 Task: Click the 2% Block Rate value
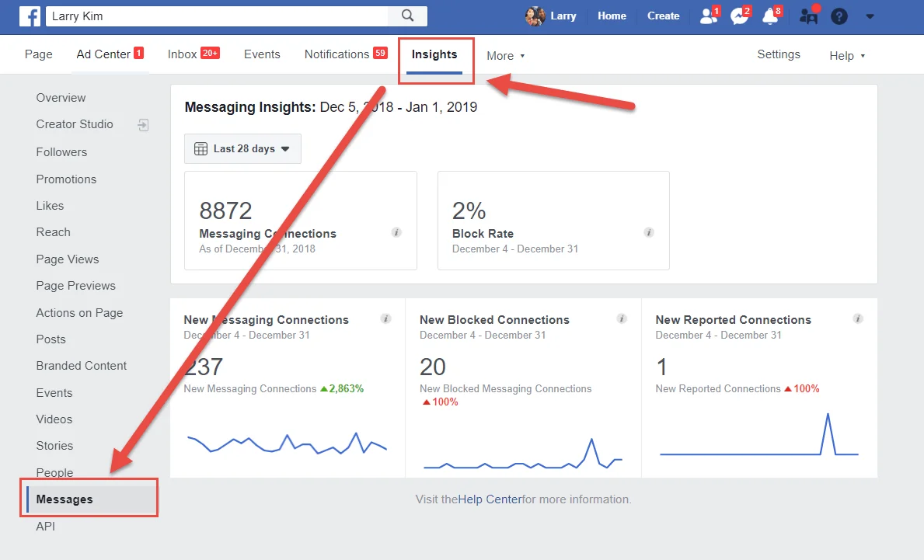coord(469,210)
